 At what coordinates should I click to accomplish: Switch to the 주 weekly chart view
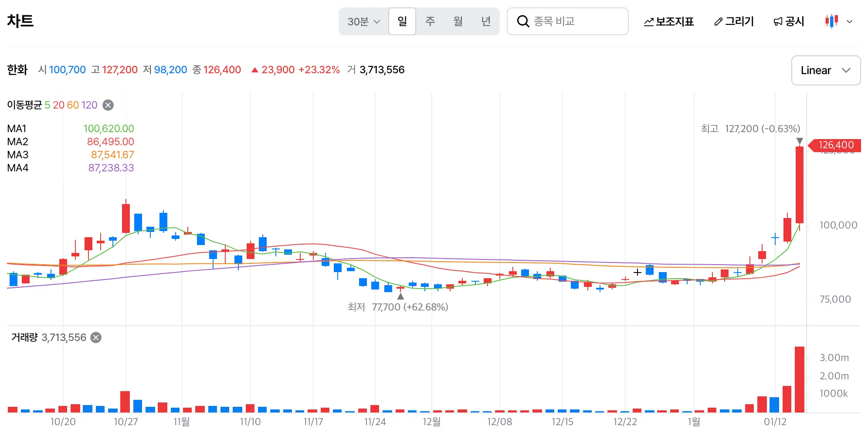pyautogui.click(x=431, y=21)
